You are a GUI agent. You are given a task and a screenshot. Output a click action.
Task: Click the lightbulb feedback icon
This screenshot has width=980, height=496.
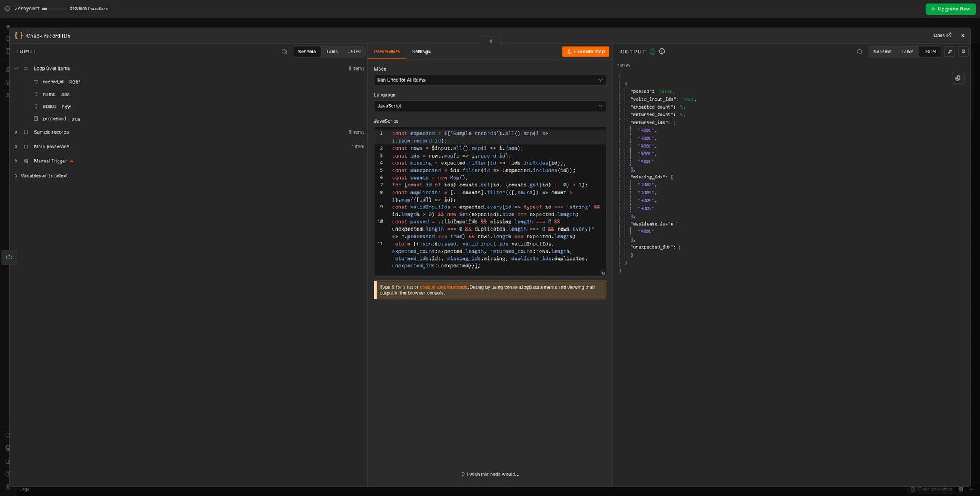click(x=463, y=474)
